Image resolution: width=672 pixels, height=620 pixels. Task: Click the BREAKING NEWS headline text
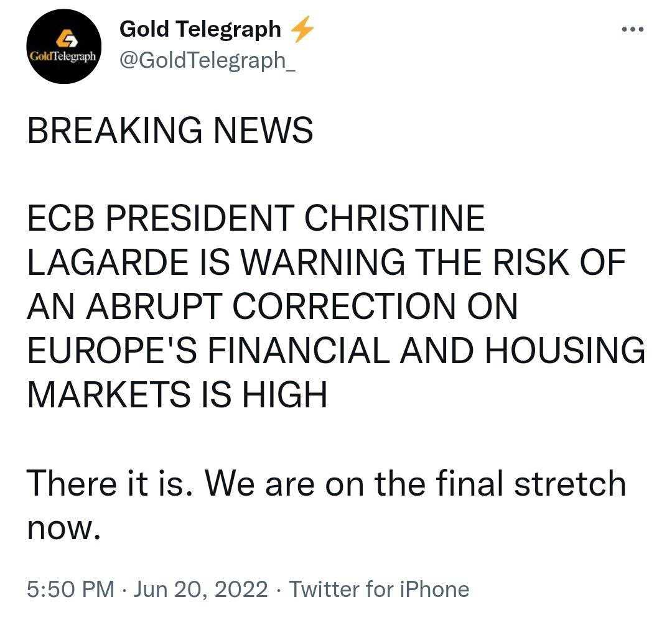(170, 130)
